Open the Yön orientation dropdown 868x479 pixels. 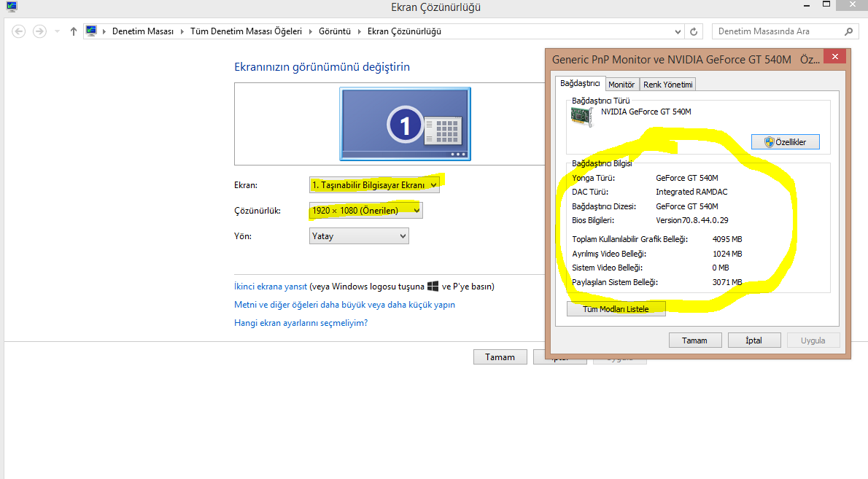(x=359, y=236)
